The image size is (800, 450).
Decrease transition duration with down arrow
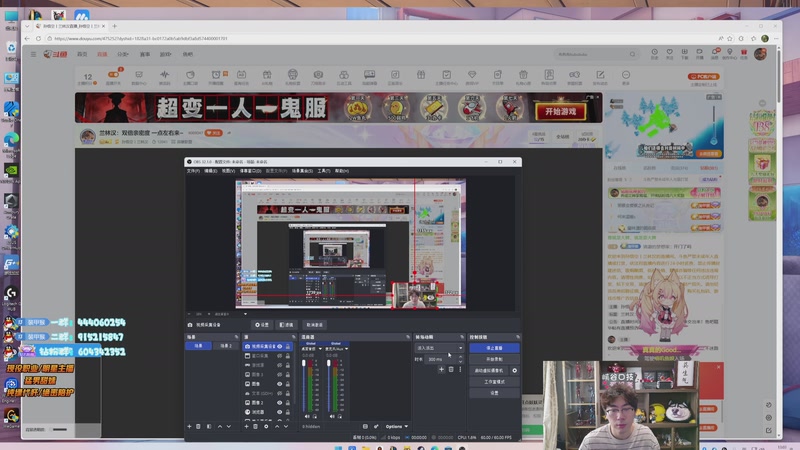460,361
